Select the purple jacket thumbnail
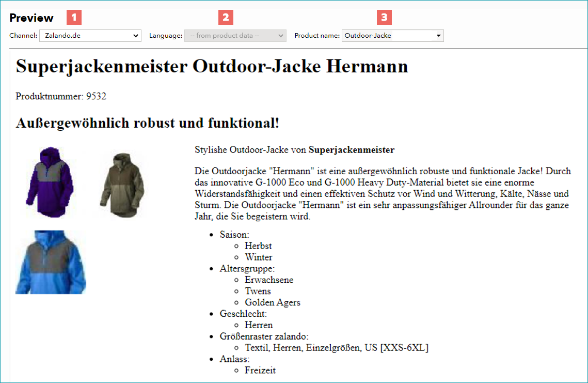Viewport: 588px width, 383px height. 50,182
